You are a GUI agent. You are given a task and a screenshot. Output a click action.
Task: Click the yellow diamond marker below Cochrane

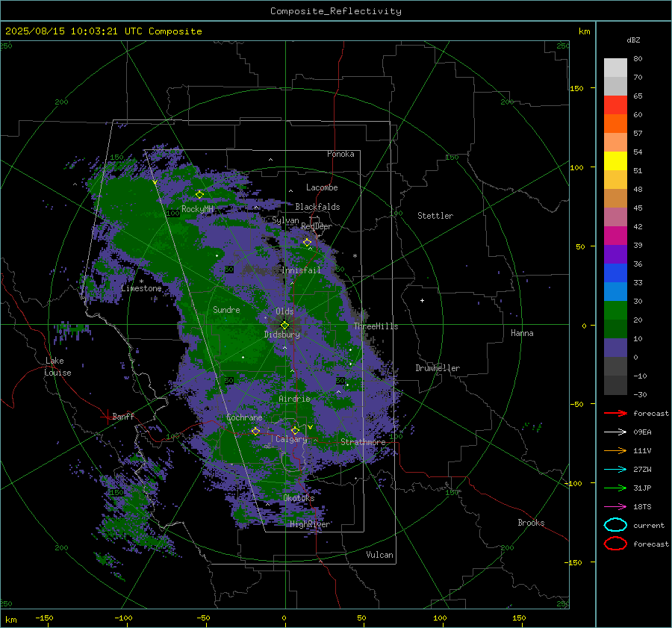click(x=255, y=431)
